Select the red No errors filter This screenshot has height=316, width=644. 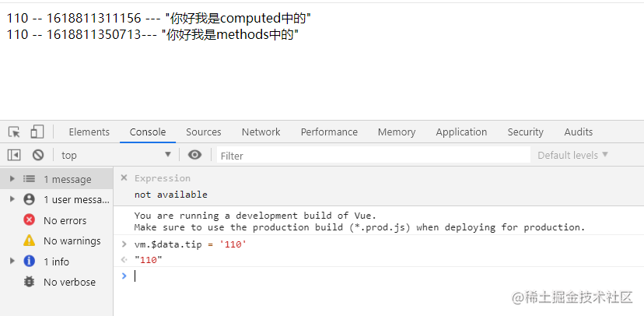(55, 220)
